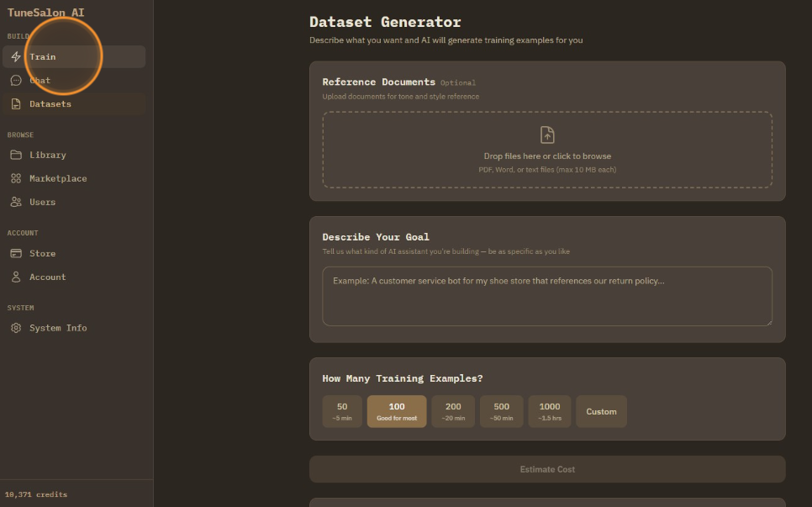Click the Describe Your Goal text area
Screen dimensions: 812x507
(547, 296)
